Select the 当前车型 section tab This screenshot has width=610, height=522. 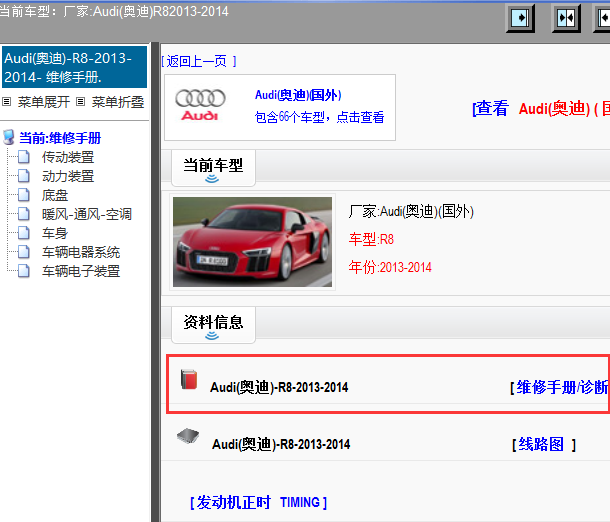[x=214, y=168]
